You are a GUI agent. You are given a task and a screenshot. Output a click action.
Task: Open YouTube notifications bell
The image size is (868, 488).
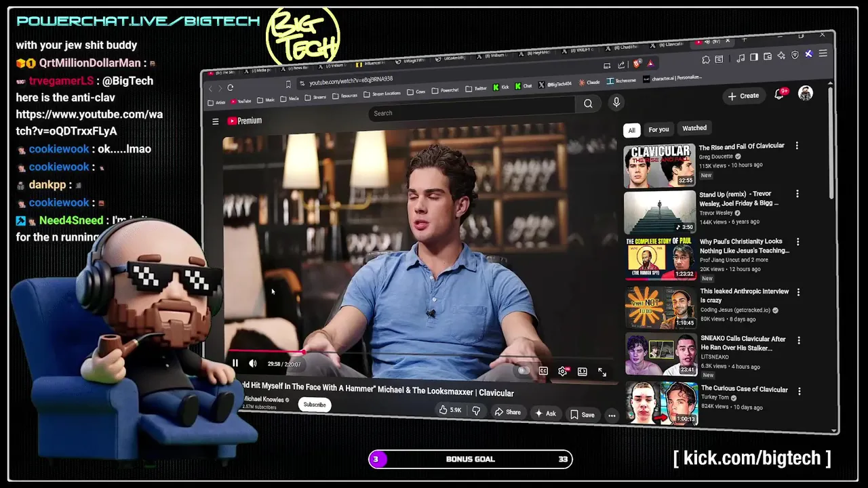click(779, 94)
